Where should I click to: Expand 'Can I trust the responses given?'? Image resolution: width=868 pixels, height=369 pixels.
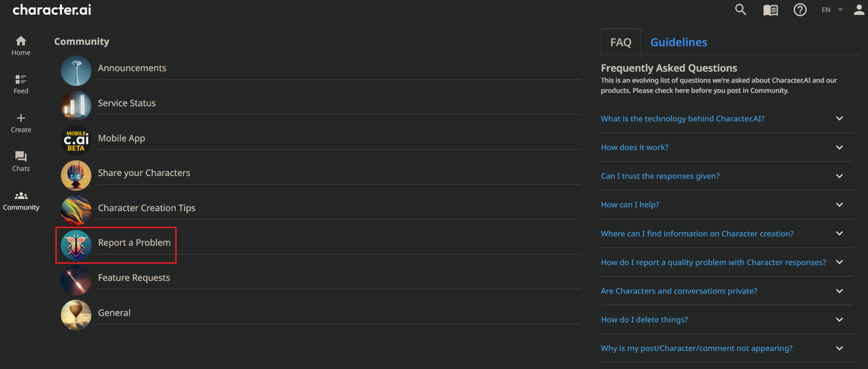pos(660,176)
